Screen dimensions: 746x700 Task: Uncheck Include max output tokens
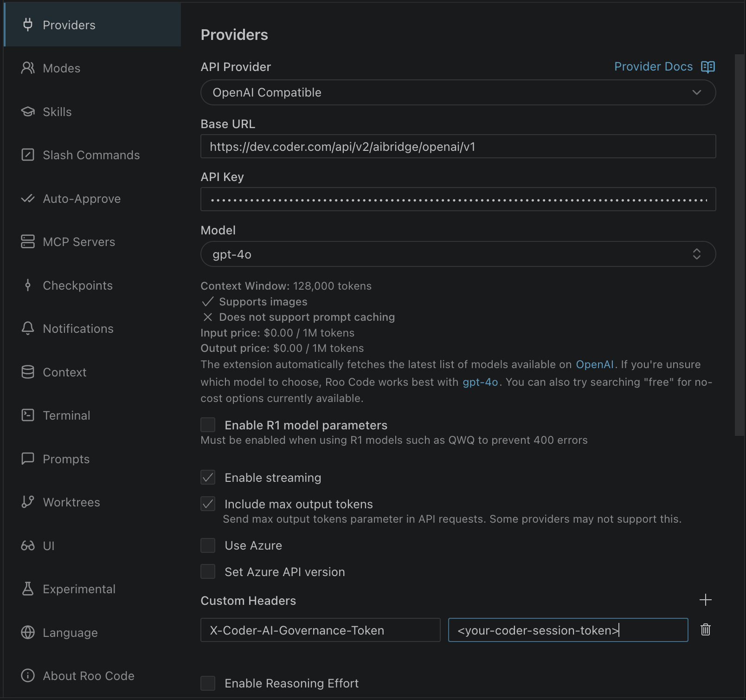208,504
